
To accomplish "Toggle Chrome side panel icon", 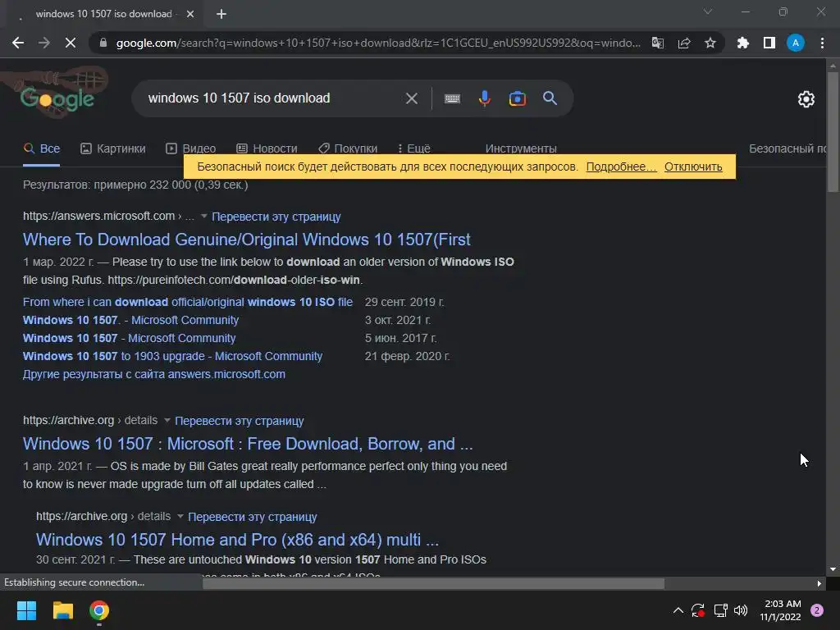I will (769, 43).
